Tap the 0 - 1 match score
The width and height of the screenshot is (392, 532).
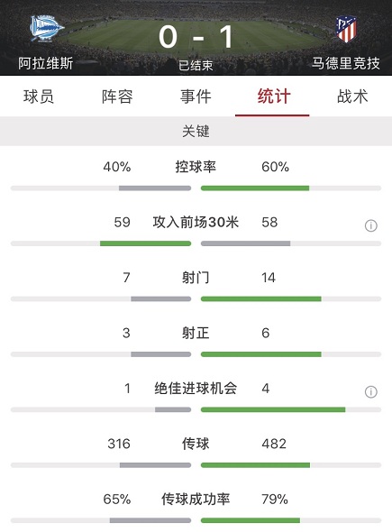196,37
